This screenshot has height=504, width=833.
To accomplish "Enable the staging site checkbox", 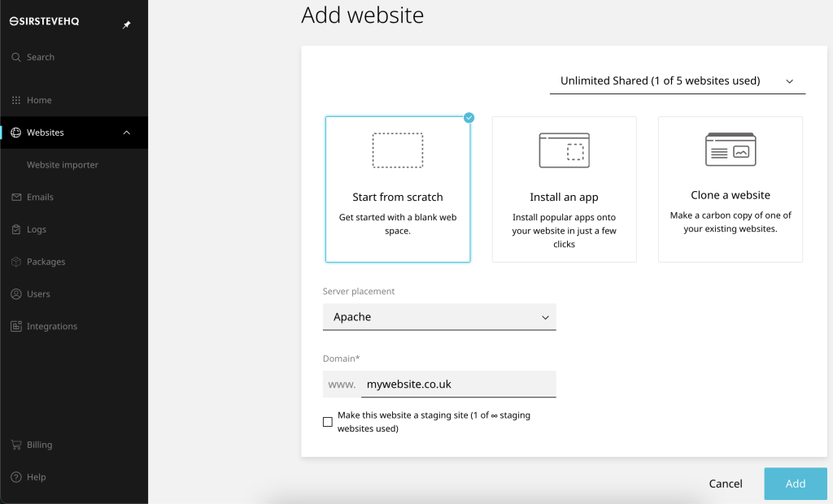I will [328, 422].
